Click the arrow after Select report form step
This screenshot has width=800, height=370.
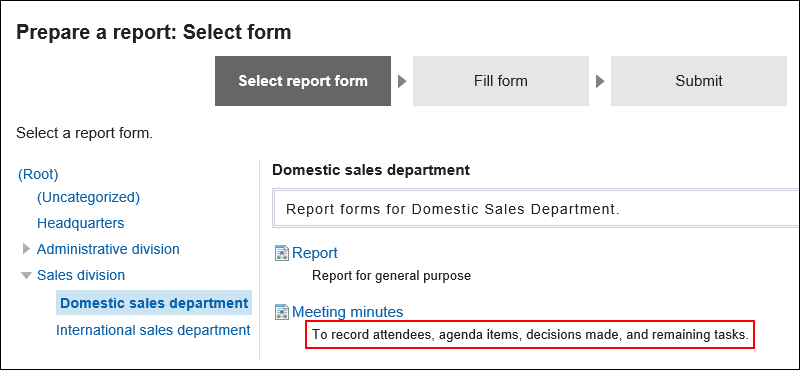point(402,81)
